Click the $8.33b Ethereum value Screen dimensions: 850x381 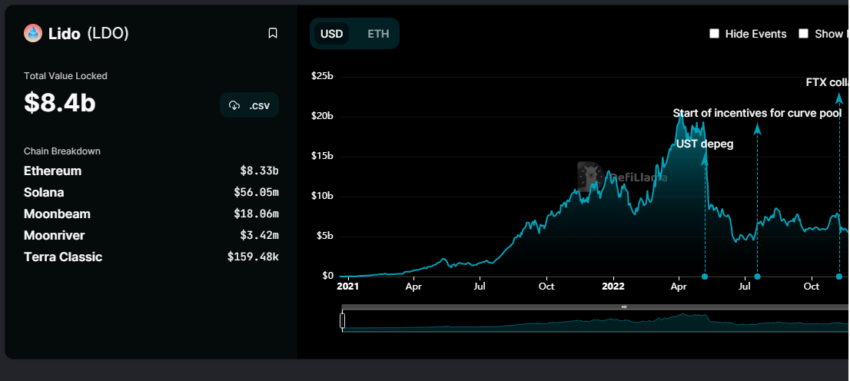(x=259, y=171)
